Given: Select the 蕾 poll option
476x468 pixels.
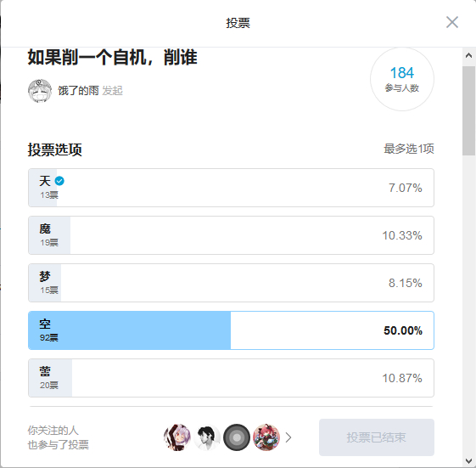Looking at the screenshot, I should [231, 378].
